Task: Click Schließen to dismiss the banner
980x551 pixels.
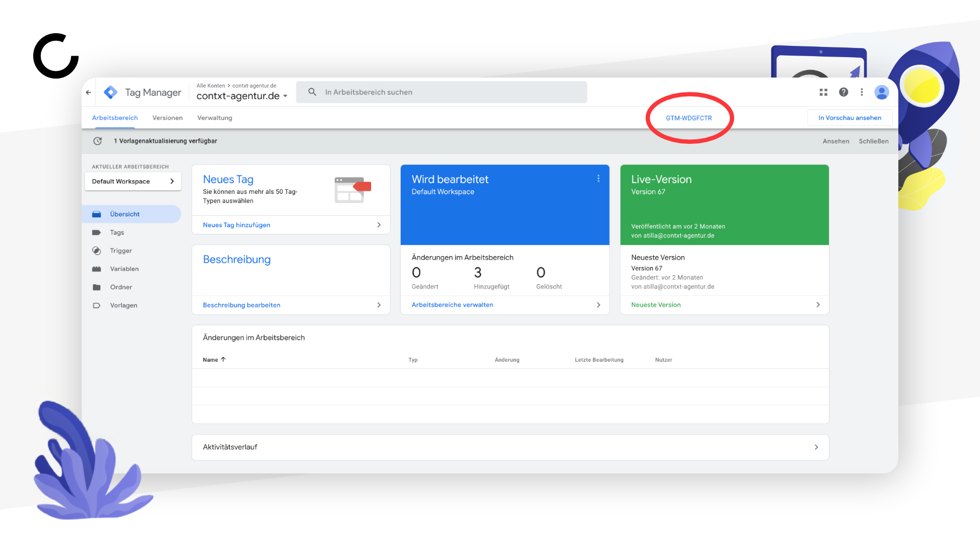Action: 874,141
